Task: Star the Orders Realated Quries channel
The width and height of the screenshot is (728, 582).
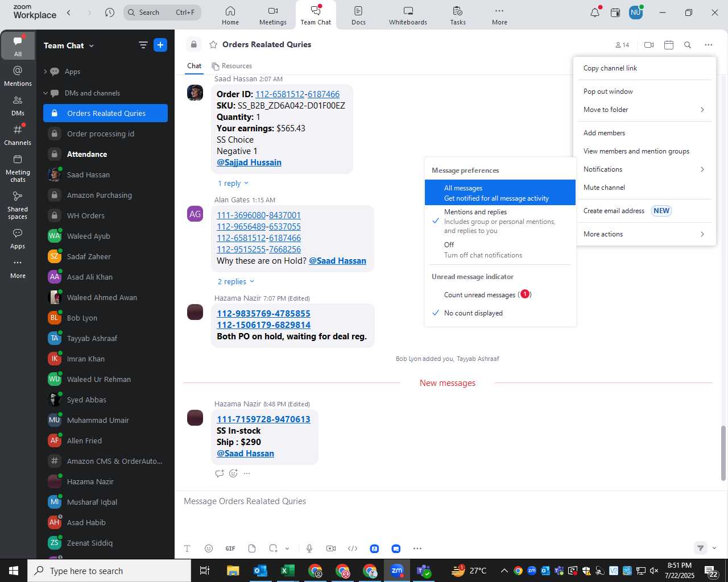Action: point(213,44)
